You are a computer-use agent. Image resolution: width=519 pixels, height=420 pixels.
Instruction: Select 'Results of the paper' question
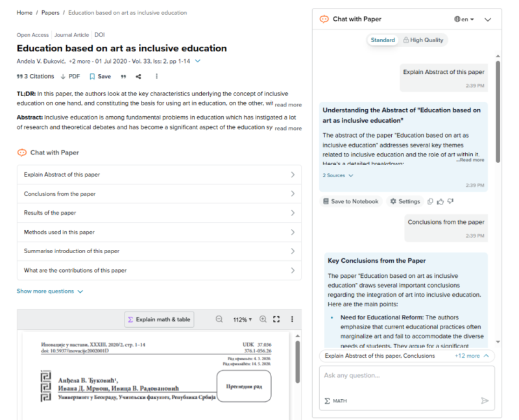[159, 213]
